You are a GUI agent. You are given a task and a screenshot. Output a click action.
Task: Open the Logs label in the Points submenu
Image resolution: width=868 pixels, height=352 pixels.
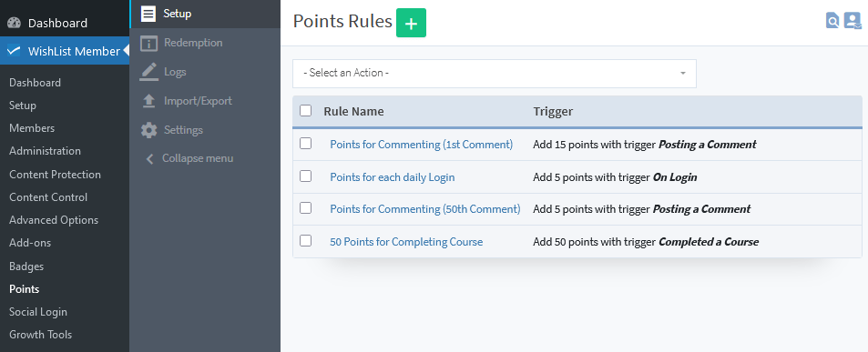tap(175, 73)
